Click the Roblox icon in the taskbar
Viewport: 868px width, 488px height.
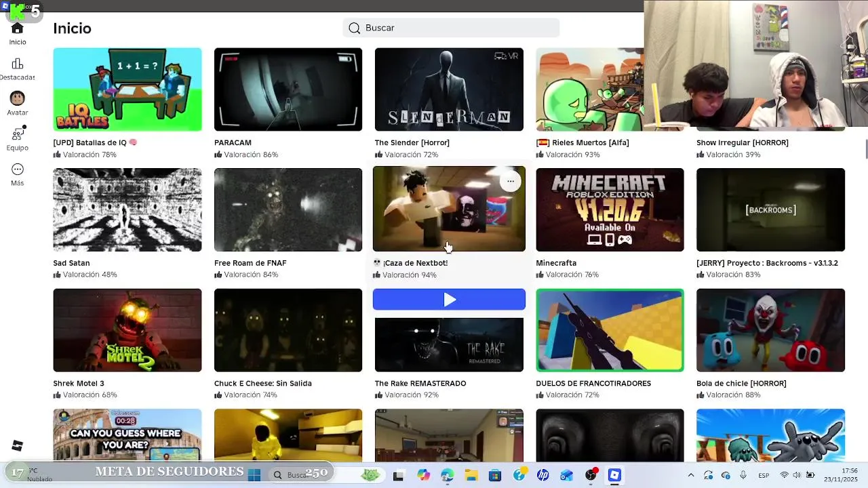614,475
